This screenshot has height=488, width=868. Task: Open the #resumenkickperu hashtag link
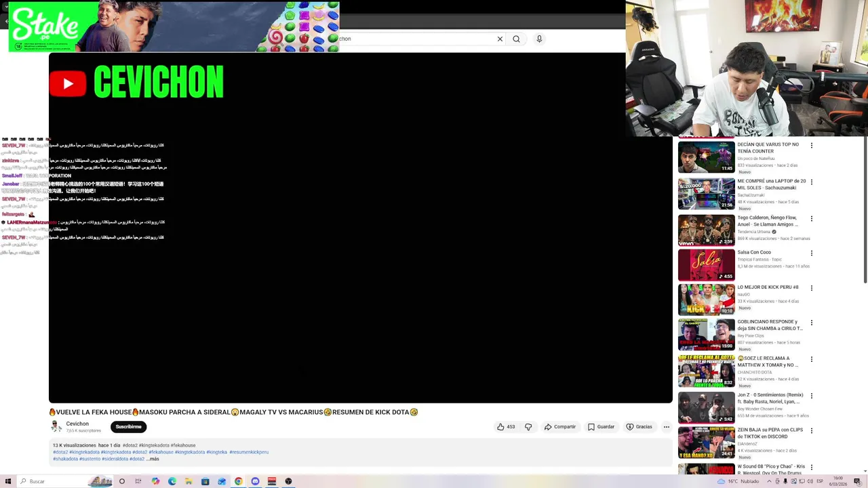click(249, 452)
